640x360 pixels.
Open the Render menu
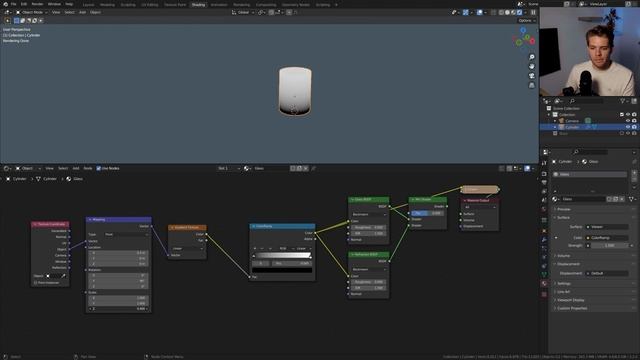point(37,4)
